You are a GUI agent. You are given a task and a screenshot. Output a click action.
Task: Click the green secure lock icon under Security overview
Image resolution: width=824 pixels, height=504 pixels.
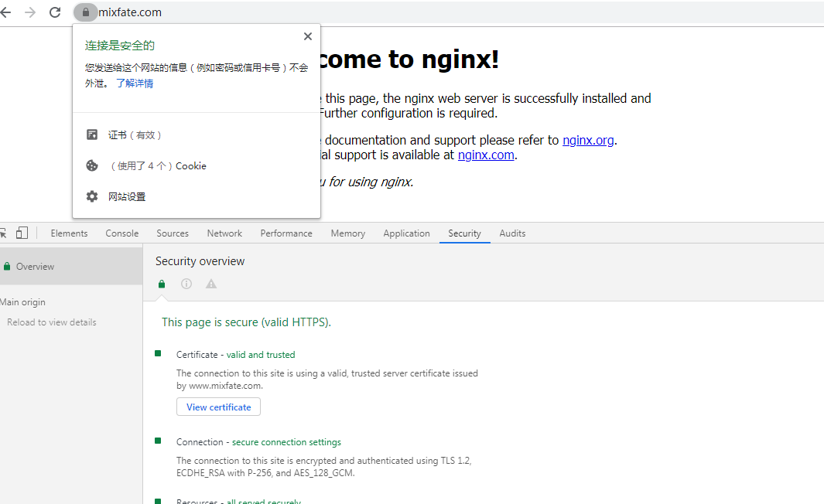[162, 284]
